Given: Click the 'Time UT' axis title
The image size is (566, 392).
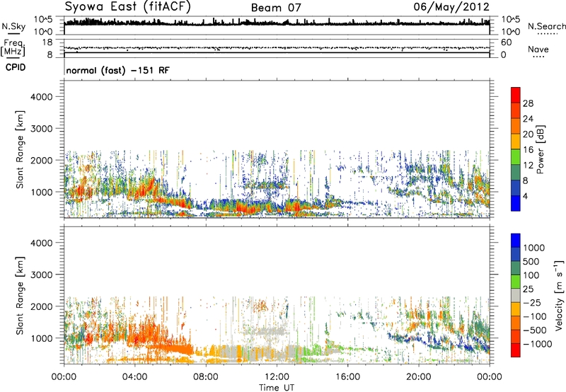Looking at the screenshot, I should [277, 388].
